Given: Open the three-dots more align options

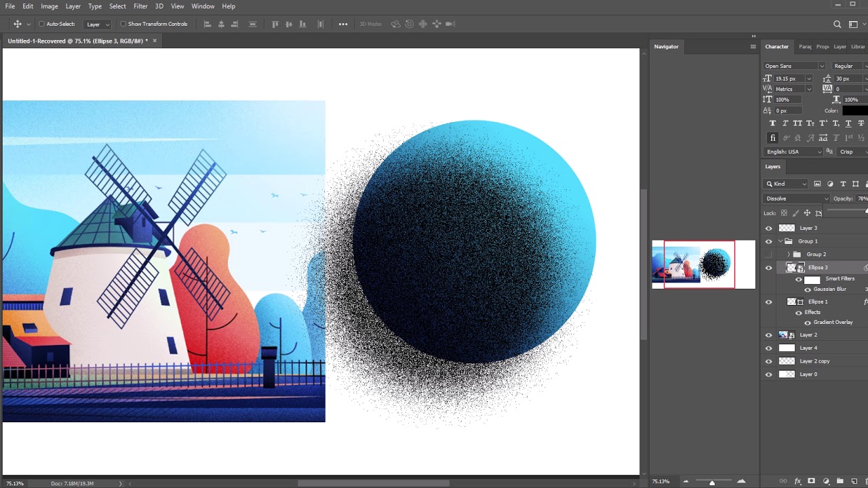Looking at the screenshot, I should [x=343, y=24].
